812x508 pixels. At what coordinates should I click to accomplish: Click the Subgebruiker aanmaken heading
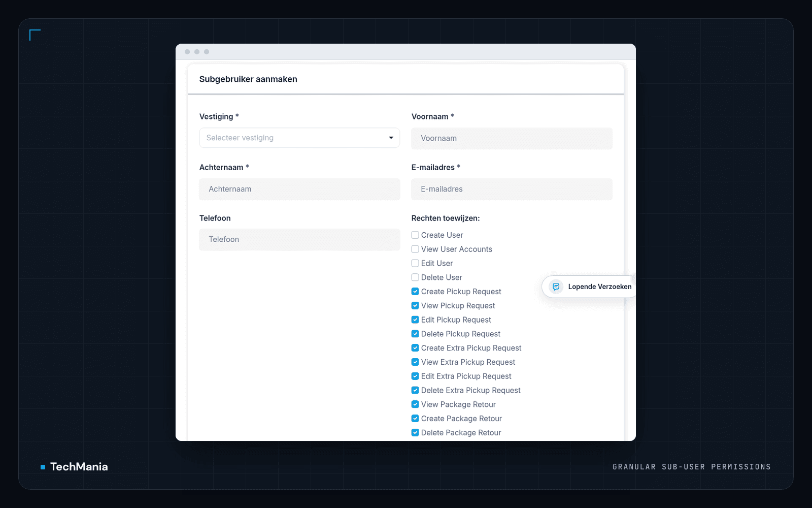point(248,79)
